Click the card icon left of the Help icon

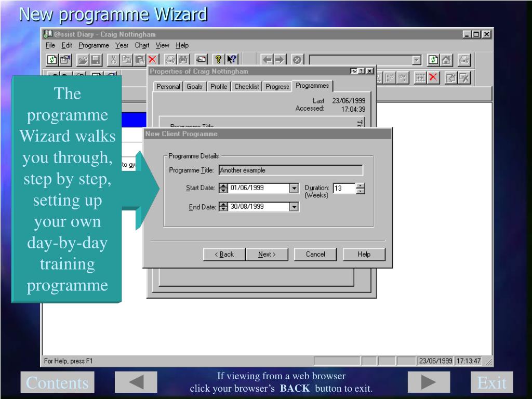click(201, 60)
